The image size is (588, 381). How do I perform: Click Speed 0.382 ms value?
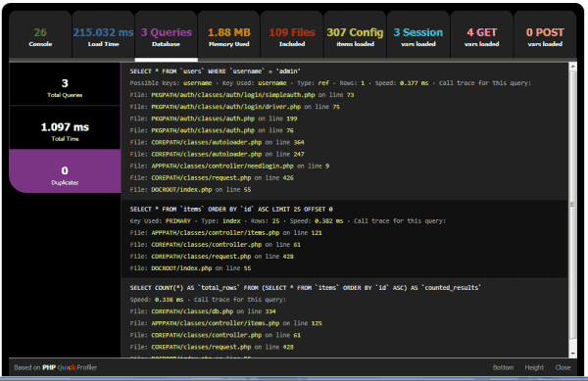click(328, 221)
